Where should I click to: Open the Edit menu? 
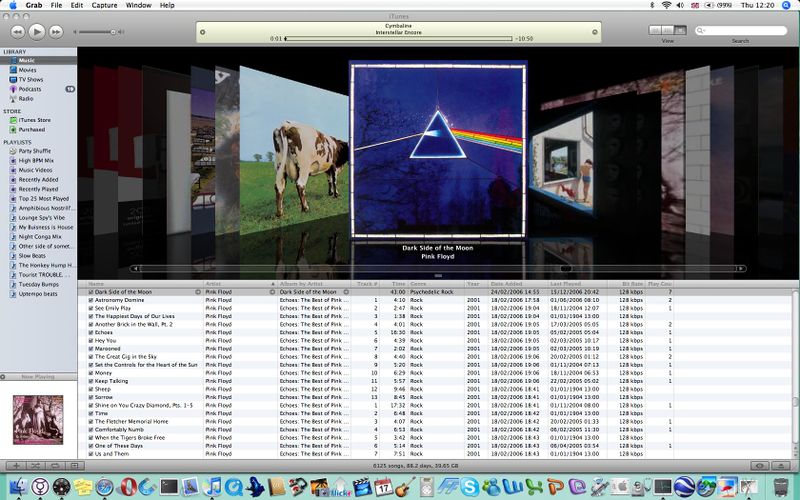77,5
